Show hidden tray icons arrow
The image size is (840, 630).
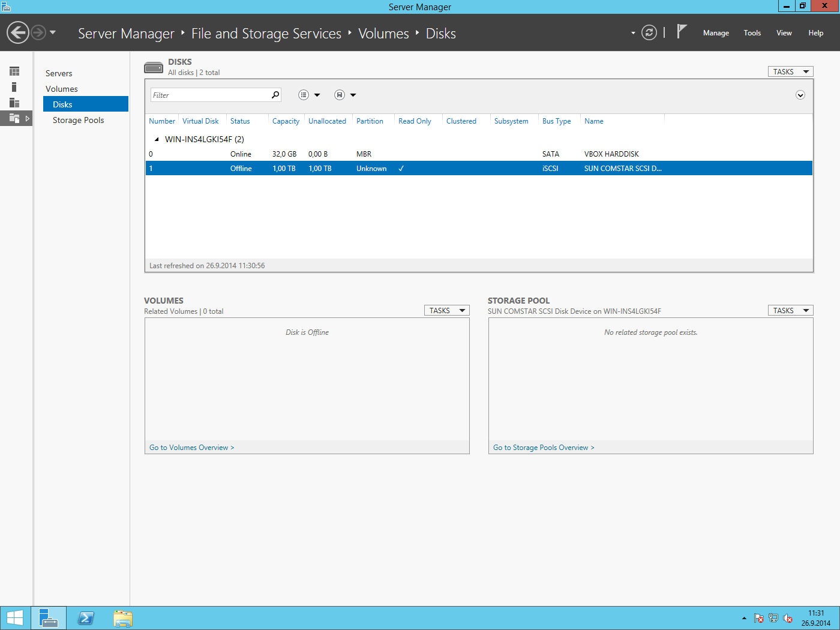click(744, 618)
